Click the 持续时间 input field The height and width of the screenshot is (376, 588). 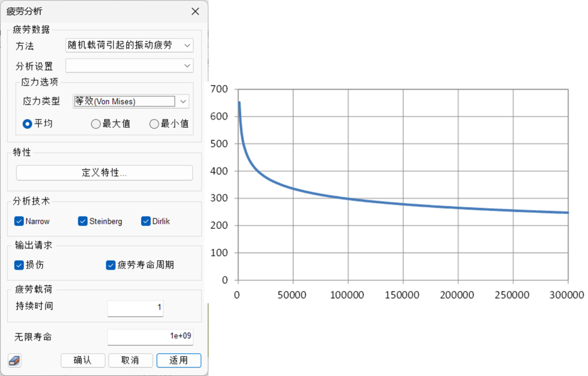136,307
